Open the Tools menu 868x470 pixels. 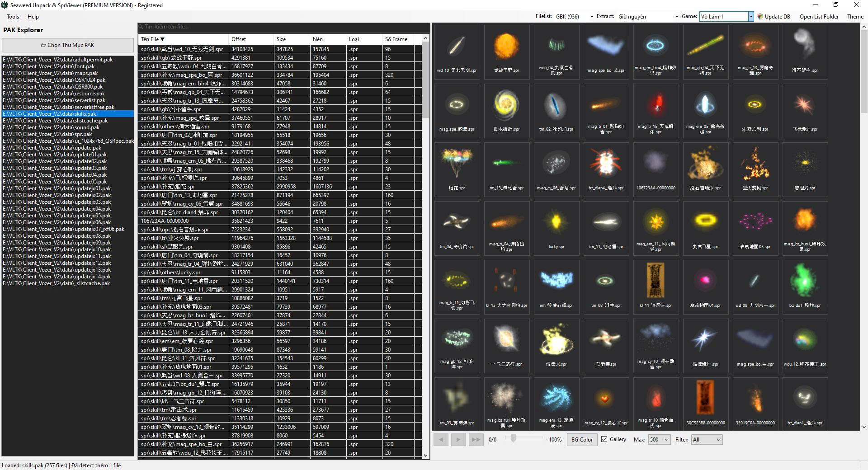(x=13, y=17)
